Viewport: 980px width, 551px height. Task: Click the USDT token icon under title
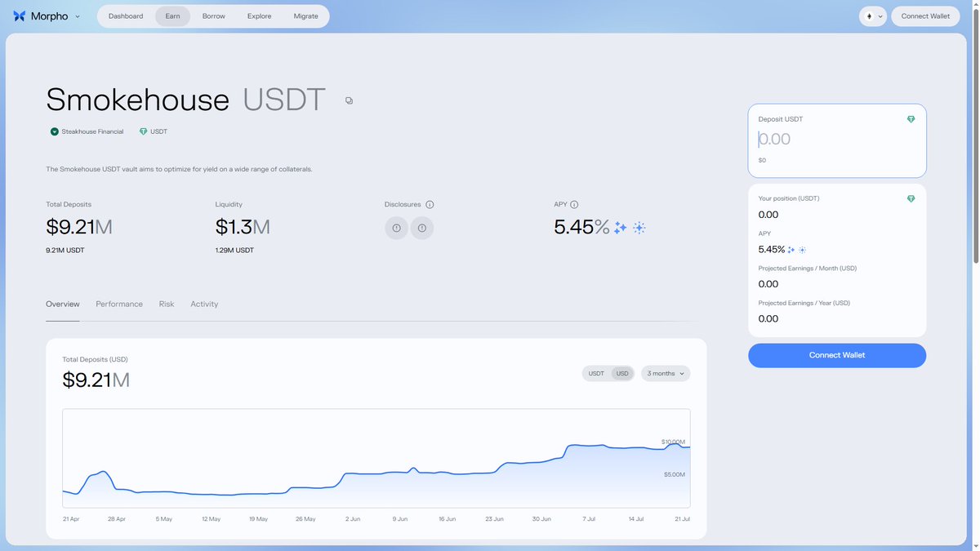pyautogui.click(x=144, y=131)
